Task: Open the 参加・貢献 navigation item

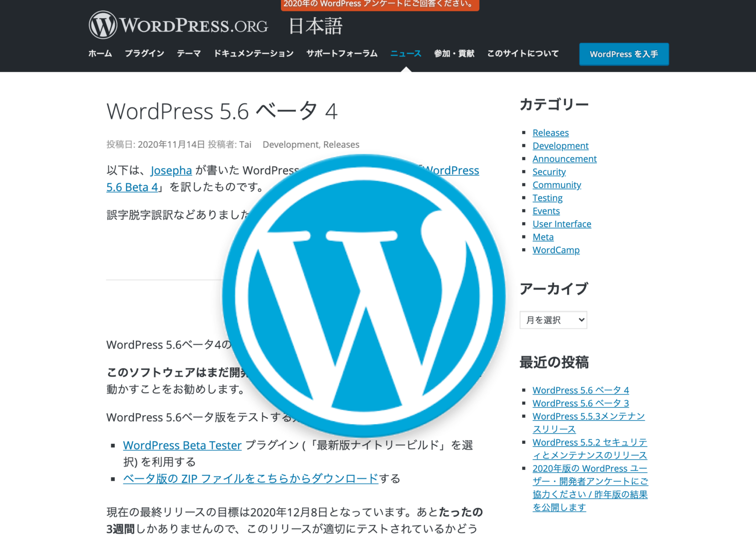Action: point(453,53)
